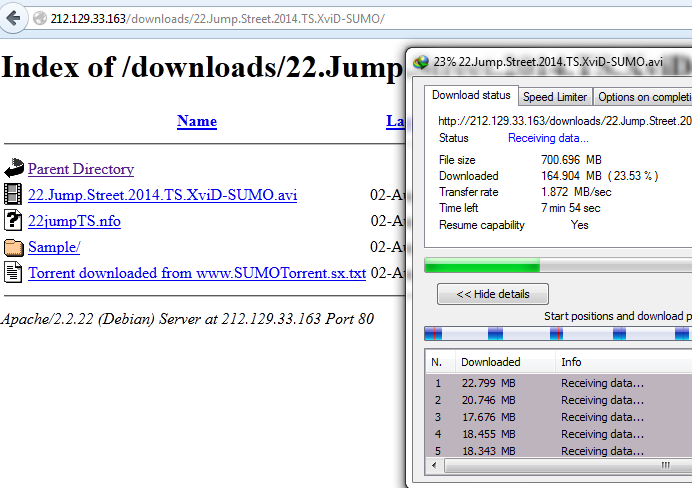This screenshot has width=692, height=488.
Task: Click the browser address bar URL
Action: 218,19
